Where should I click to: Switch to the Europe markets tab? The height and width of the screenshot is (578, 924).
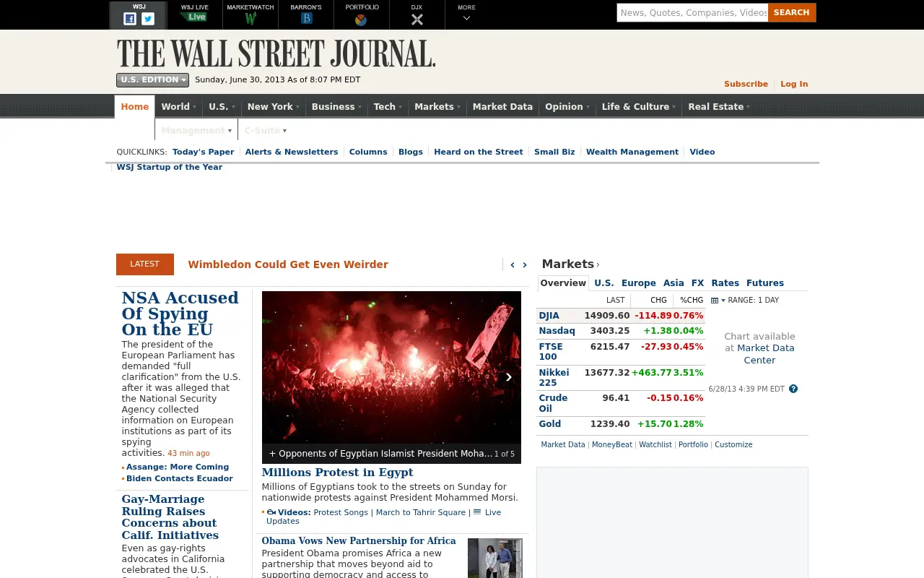pyautogui.click(x=639, y=283)
